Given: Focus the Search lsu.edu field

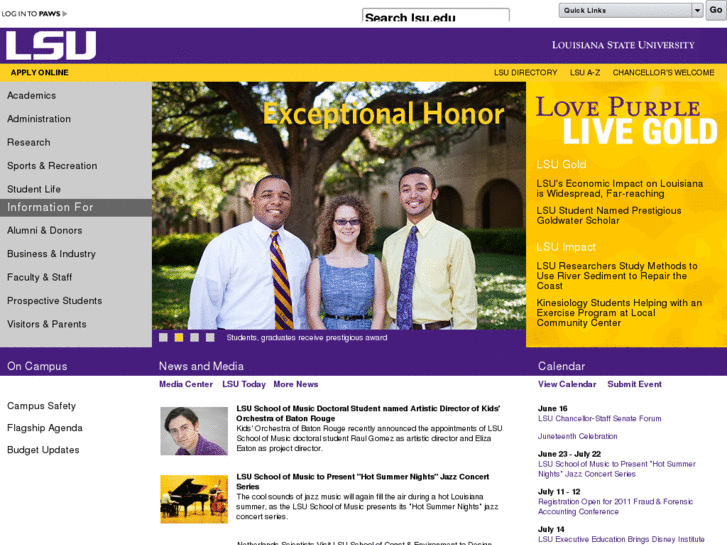Looking at the screenshot, I should [x=436, y=15].
